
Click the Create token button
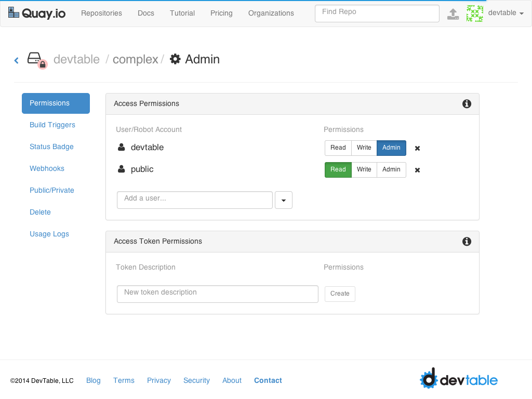click(340, 294)
